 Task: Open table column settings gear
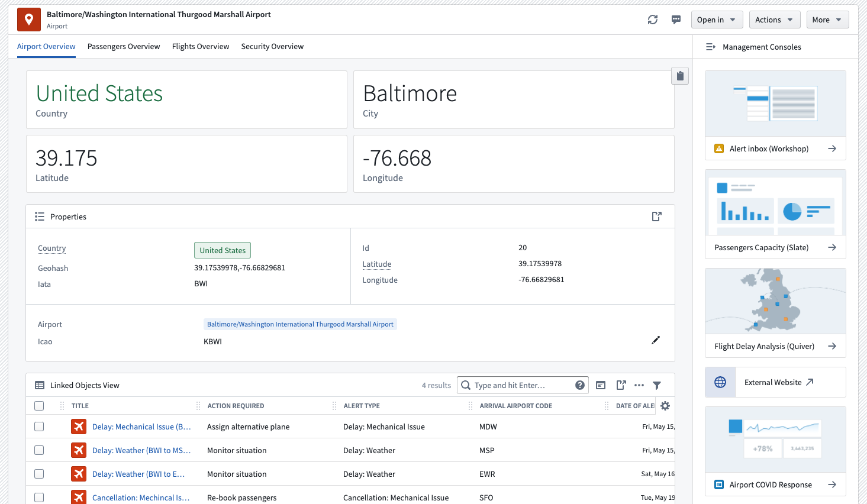(x=665, y=406)
